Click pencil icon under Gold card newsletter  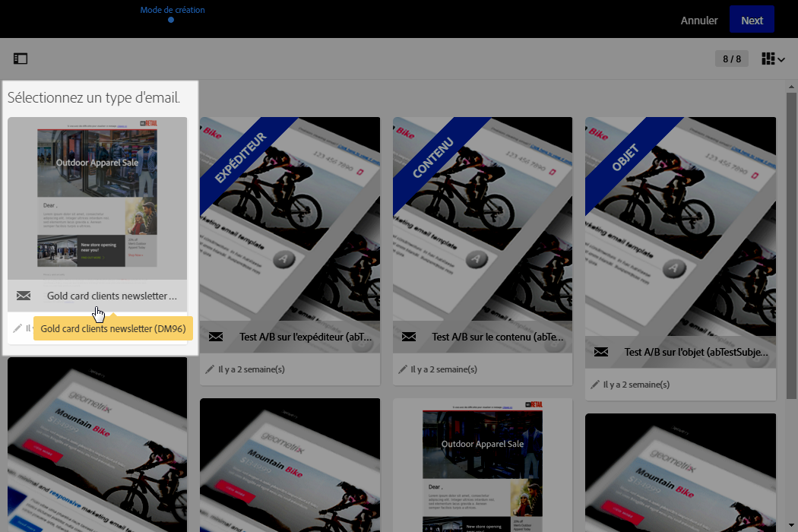coord(17,328)
